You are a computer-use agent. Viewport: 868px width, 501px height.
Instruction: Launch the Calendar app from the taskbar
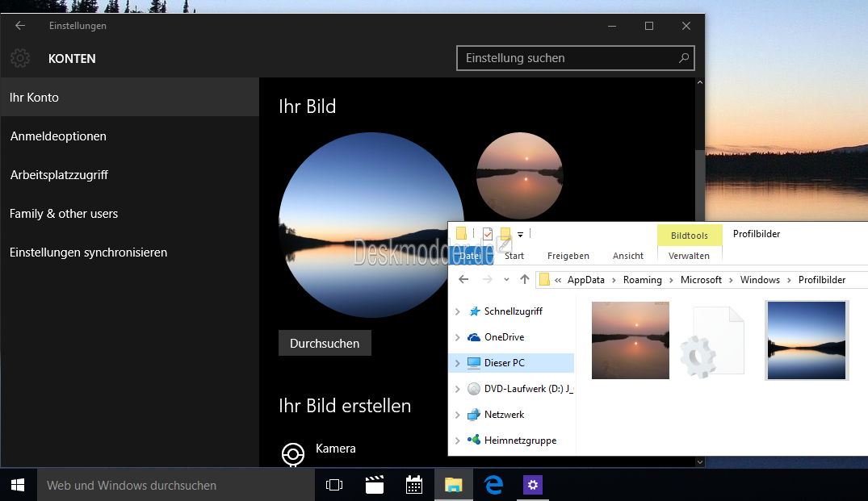click(413, 485)
